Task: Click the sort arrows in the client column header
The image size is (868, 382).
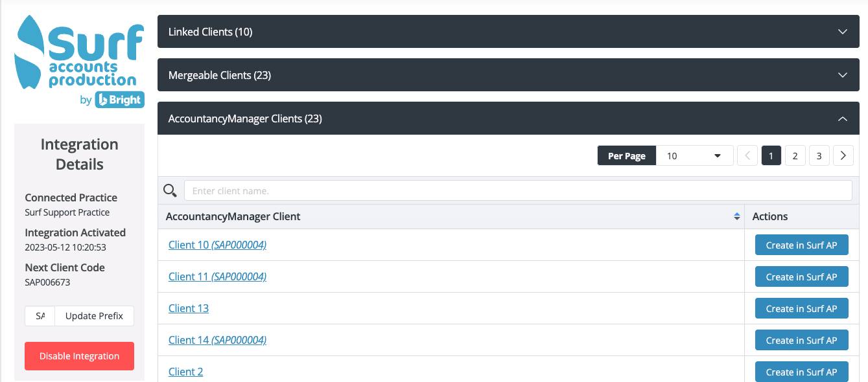Action: coord(736,216)
